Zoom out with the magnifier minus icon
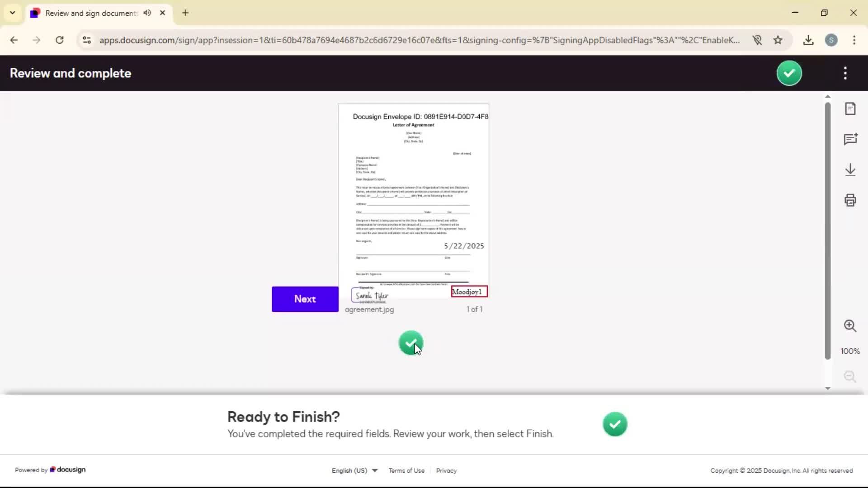Viewport: 868px width, 488px height. 850,377
